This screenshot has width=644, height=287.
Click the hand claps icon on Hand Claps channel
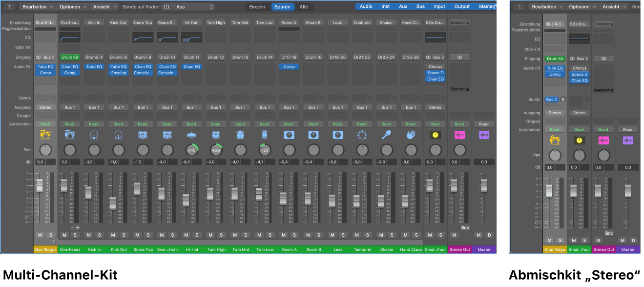pos(411,136)
